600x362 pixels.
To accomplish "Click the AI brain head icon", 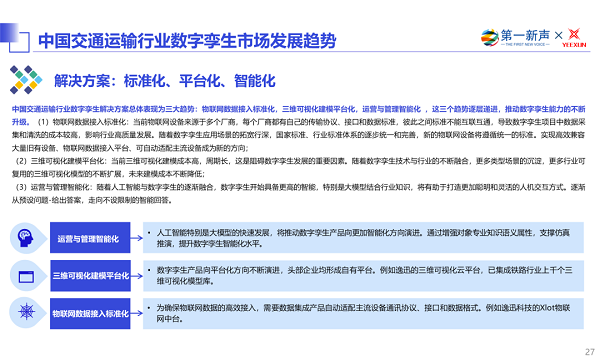I will coord(26,238).
